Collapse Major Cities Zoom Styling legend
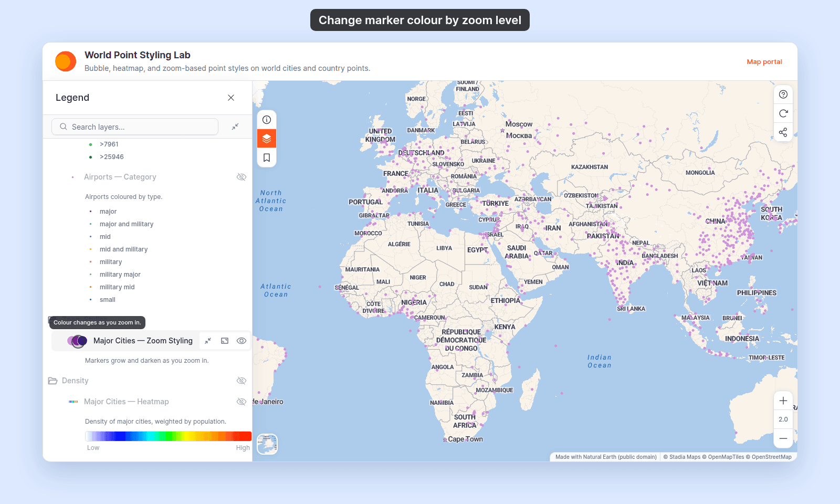The image size is (840, 504). tap(208, 341)
